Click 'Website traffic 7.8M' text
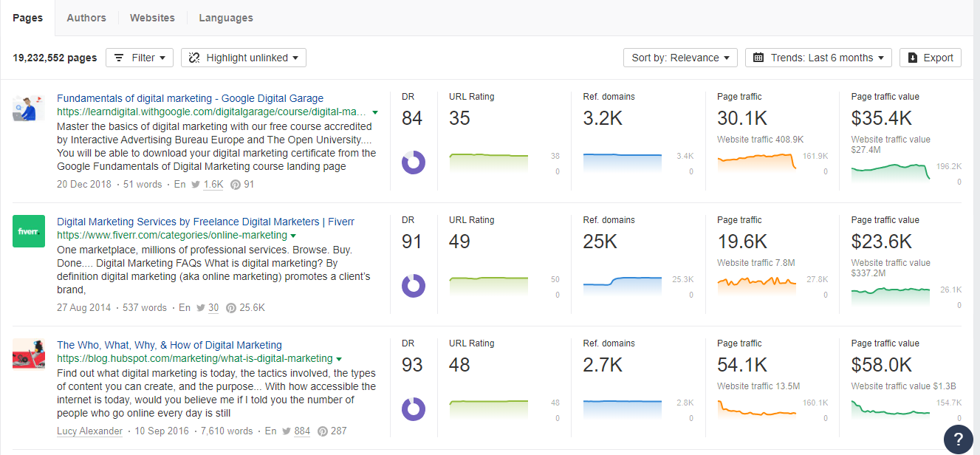Screen dimensions: 980x455 click(756, 262)
